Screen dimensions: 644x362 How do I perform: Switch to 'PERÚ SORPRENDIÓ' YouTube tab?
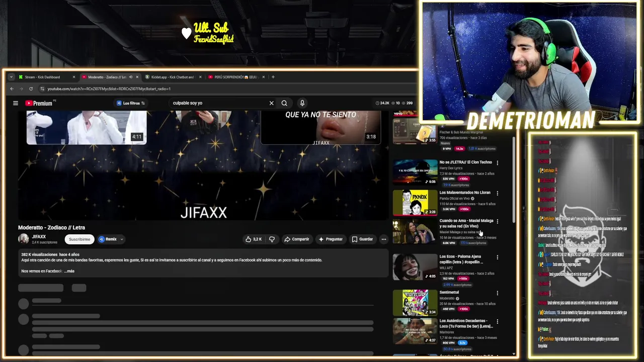[x=235, y=77]
